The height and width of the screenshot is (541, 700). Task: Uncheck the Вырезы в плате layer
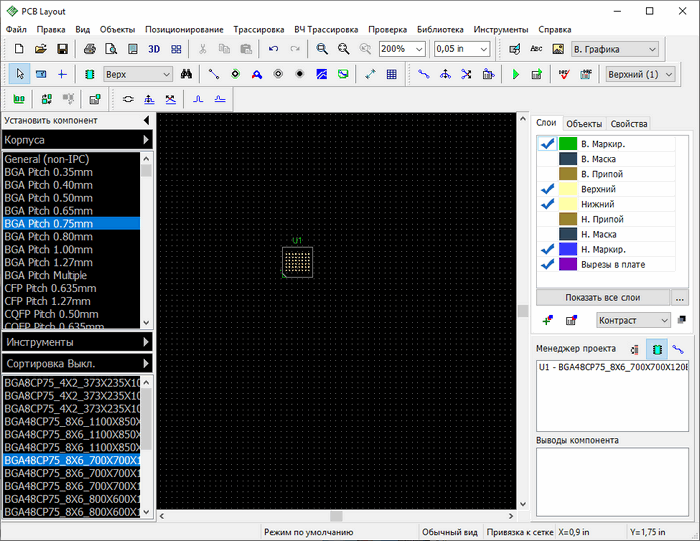(x=547, y=264)
